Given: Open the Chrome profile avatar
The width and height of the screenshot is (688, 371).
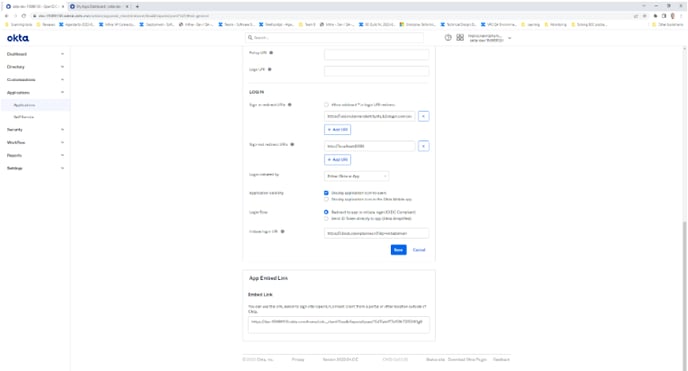Looking at the screenshot, I should (673, 16).
